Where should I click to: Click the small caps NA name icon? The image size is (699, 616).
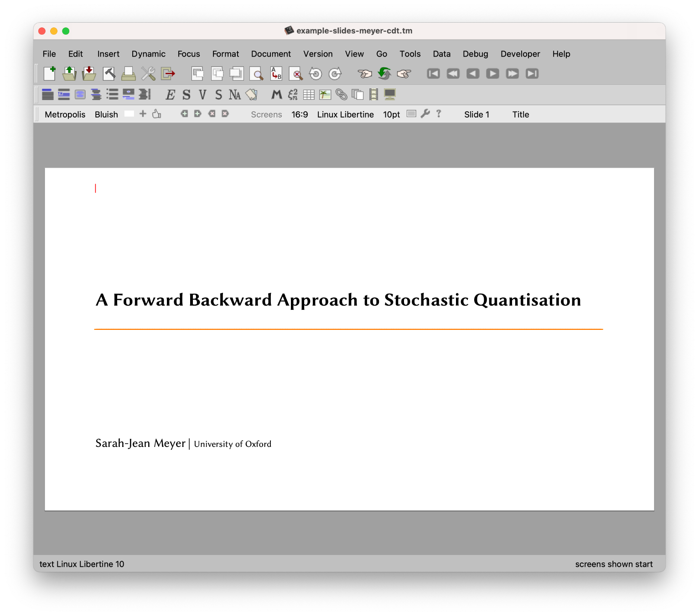(235, 94)
